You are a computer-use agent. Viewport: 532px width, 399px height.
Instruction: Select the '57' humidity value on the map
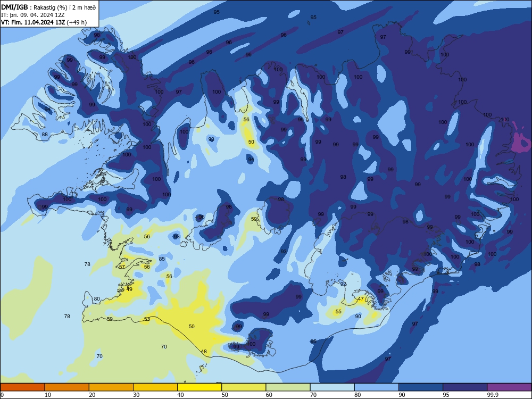coord(122,267)
